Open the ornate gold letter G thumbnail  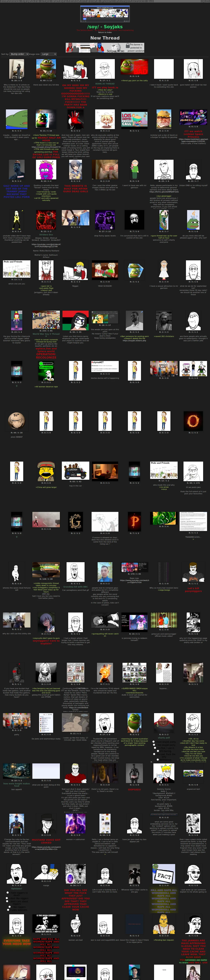(75, 521)
